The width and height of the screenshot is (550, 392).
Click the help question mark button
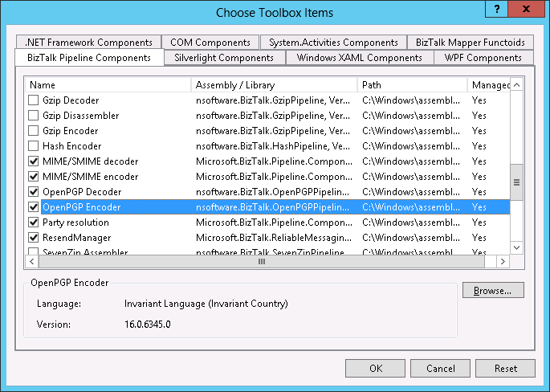[496, 9]
